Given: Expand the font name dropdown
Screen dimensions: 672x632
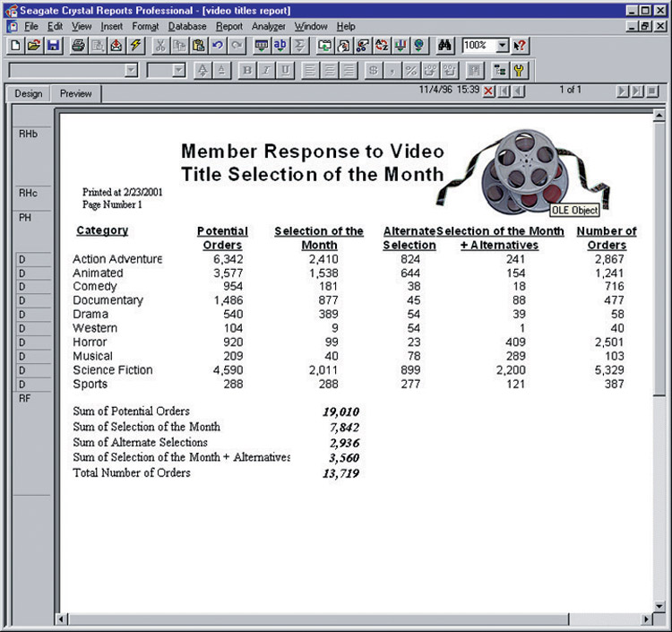Looking at the screenshot, I should click(x=132, y=70).
